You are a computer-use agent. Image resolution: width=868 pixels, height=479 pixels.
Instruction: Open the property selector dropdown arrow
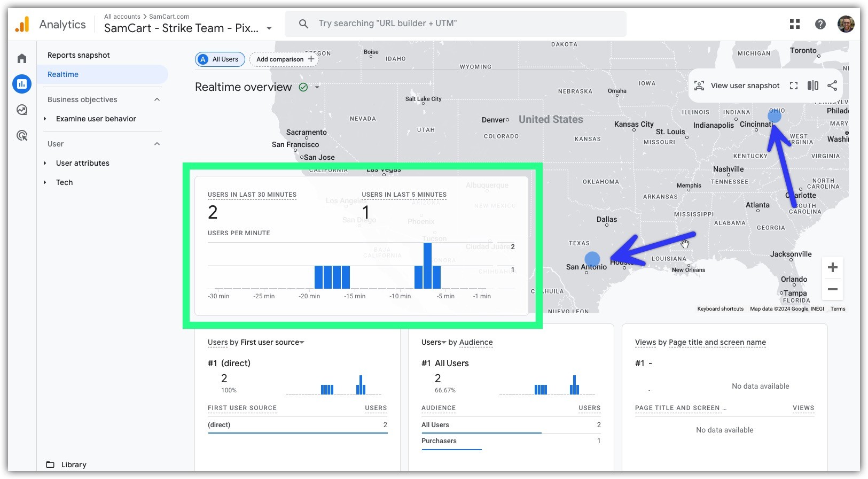(269, 28)
